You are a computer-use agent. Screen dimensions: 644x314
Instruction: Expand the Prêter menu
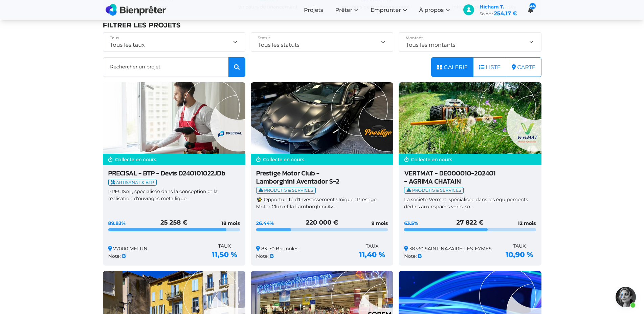tap(347, 10)
